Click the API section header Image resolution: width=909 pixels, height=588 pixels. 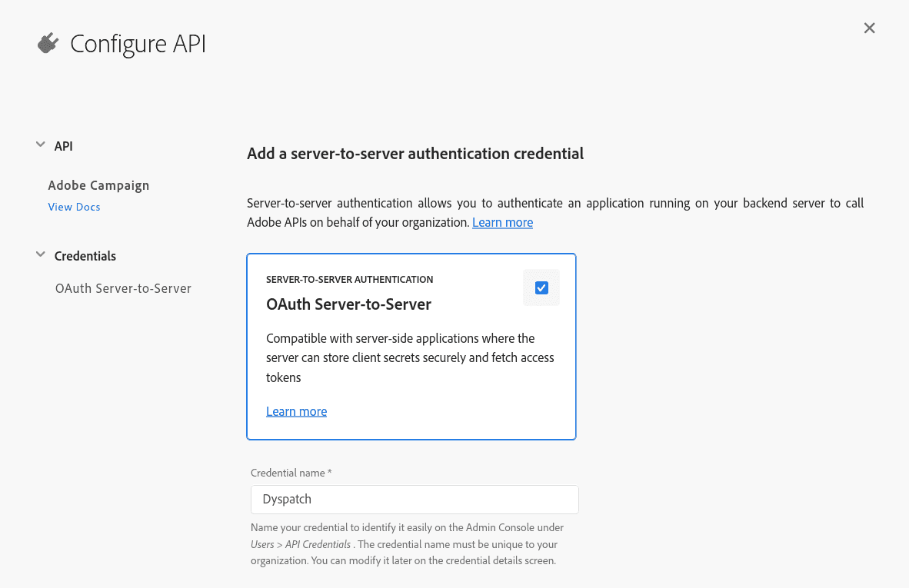63,145
